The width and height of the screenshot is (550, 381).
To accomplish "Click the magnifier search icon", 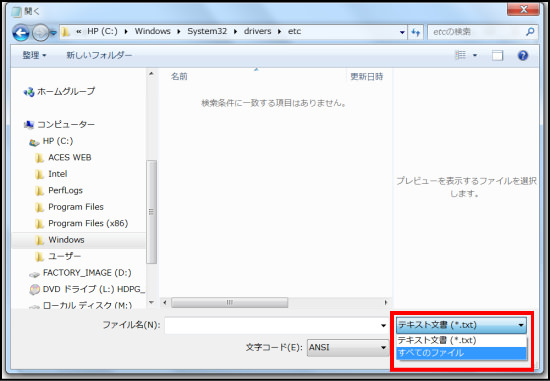I will tap(530, 32).
